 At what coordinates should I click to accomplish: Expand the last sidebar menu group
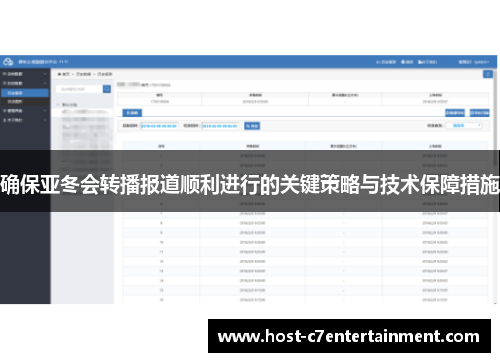tap(25, 120)
